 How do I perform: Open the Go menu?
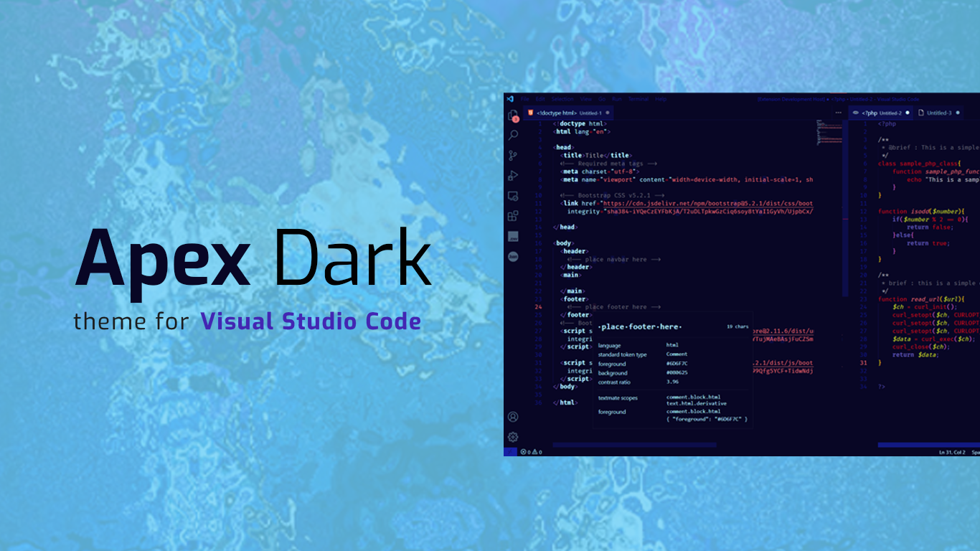(x=603, y=98)
